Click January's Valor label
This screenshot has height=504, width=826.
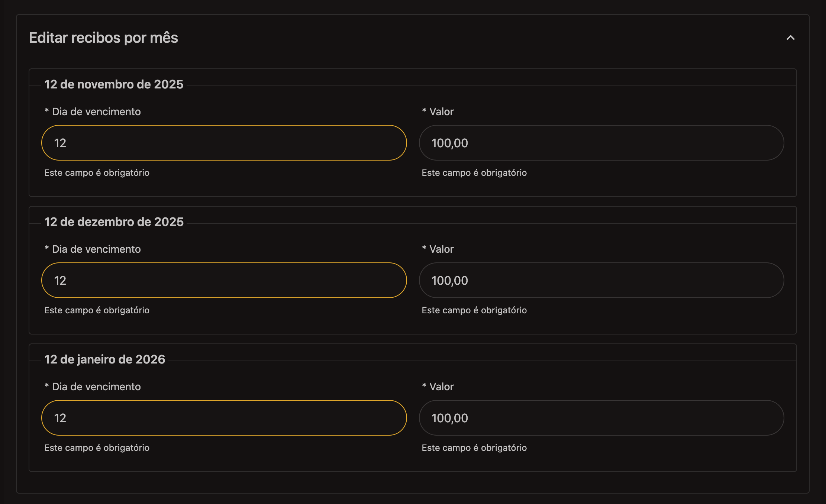tap(441, 387)
